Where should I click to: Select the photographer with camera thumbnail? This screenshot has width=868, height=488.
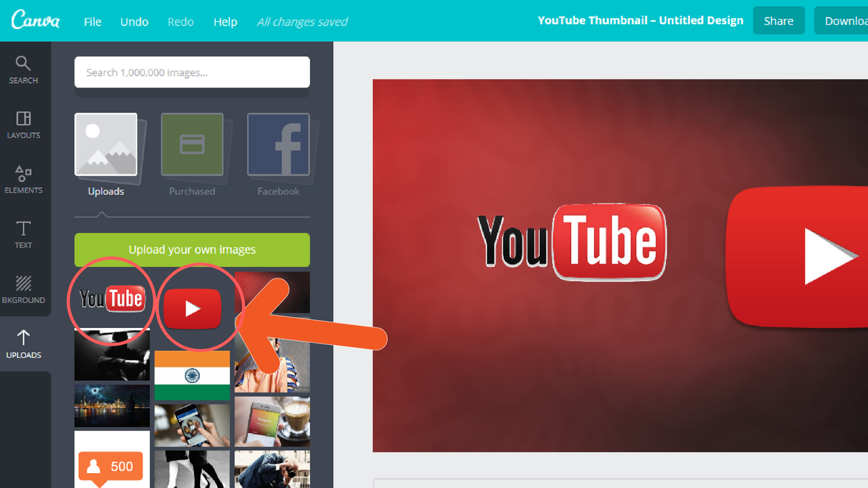click(x=273, y=470)
